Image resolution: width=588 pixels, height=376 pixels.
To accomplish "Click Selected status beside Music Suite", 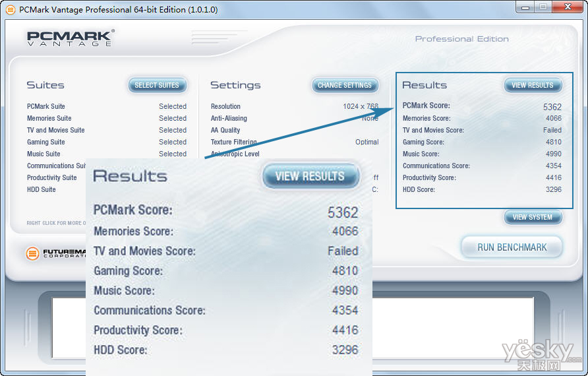I will tap(173, 154).
